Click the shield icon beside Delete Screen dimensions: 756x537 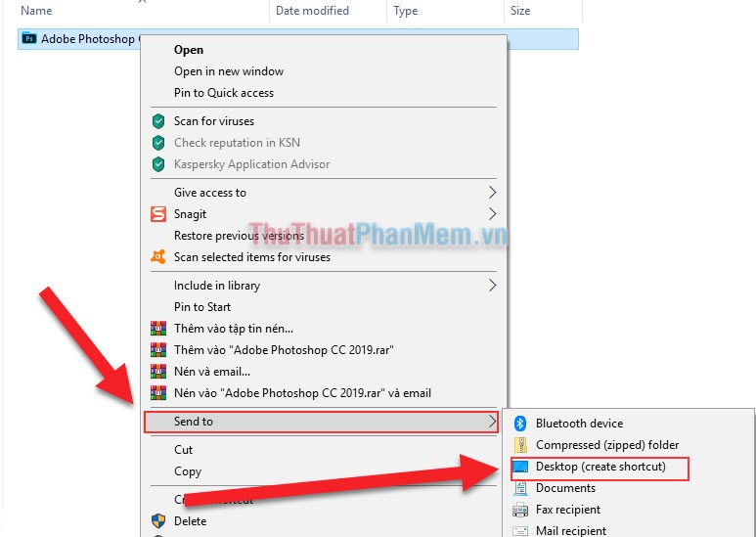point(158,521)
